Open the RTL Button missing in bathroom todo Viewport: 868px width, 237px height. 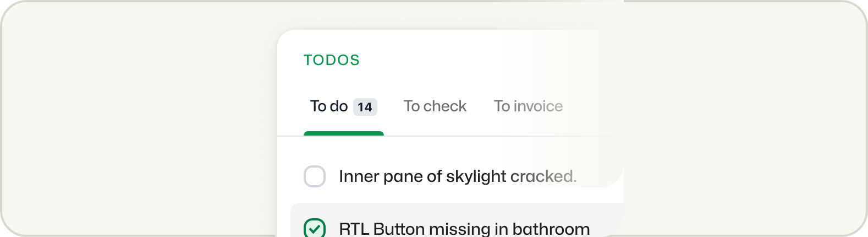click(x=464, y=228)
